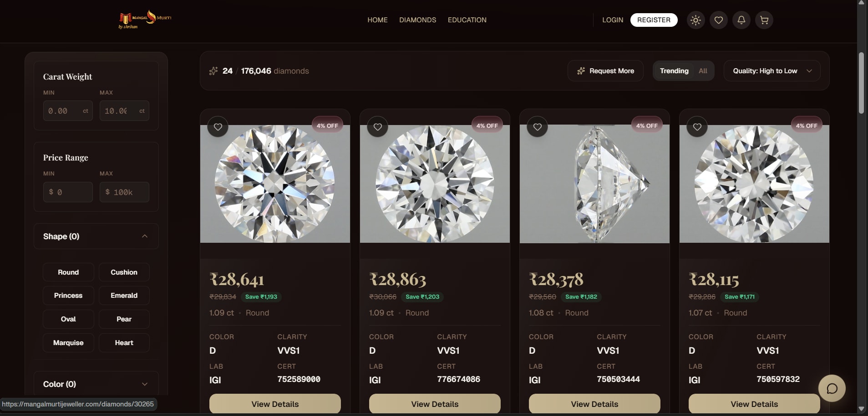This screenshot has height=416, width=868.
Task: Click the Mangal Murti logo
Action: pyautogui.click(x=144, y=20)
